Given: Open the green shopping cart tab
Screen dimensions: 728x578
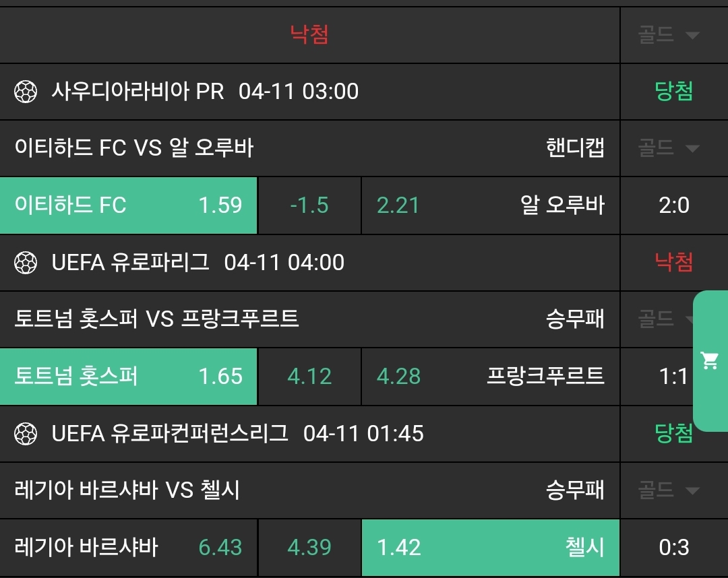Looking at the screenshot, I should coord(710,360).
